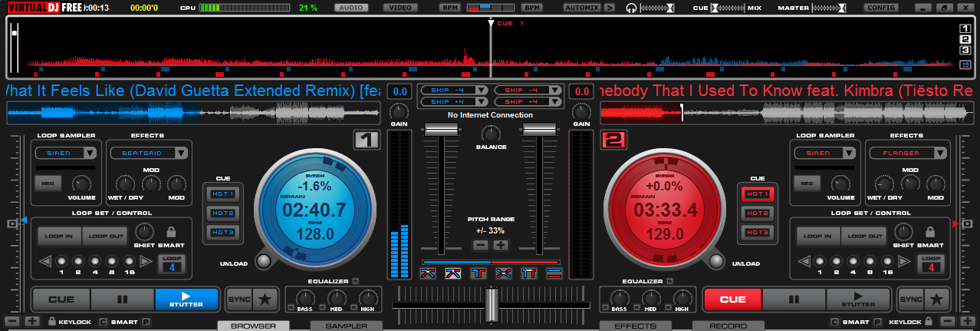Trigger HOT 3 cue on deck 2
Screen dimensions: 980x331
pos(758,232)
